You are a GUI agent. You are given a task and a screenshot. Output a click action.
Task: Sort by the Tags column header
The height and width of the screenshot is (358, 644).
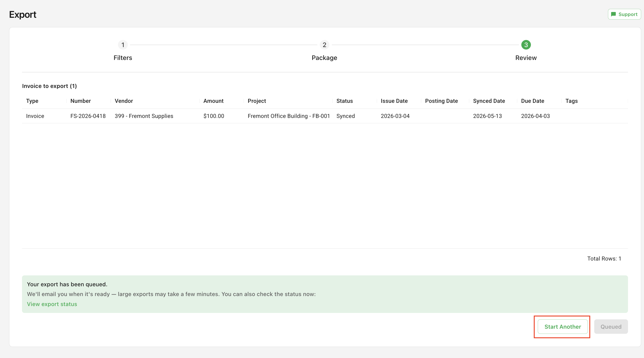pyautogui.click(x=572, y=101)
